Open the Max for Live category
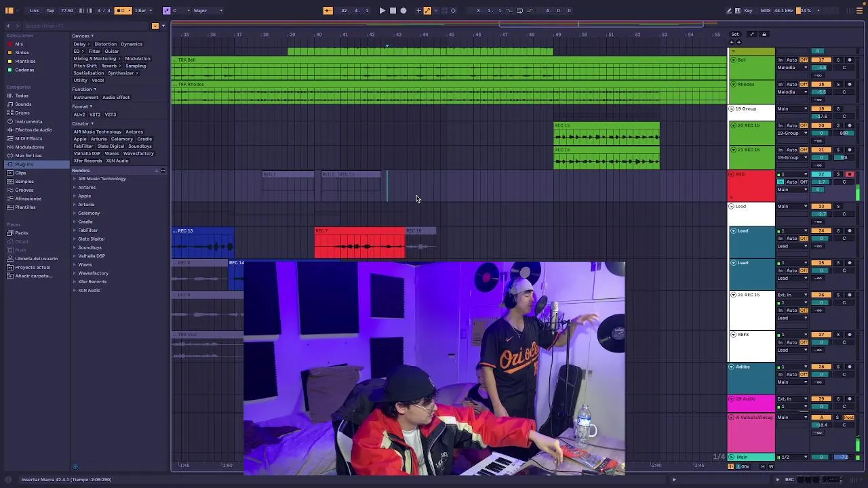868x488 pixels. point(28,155)
